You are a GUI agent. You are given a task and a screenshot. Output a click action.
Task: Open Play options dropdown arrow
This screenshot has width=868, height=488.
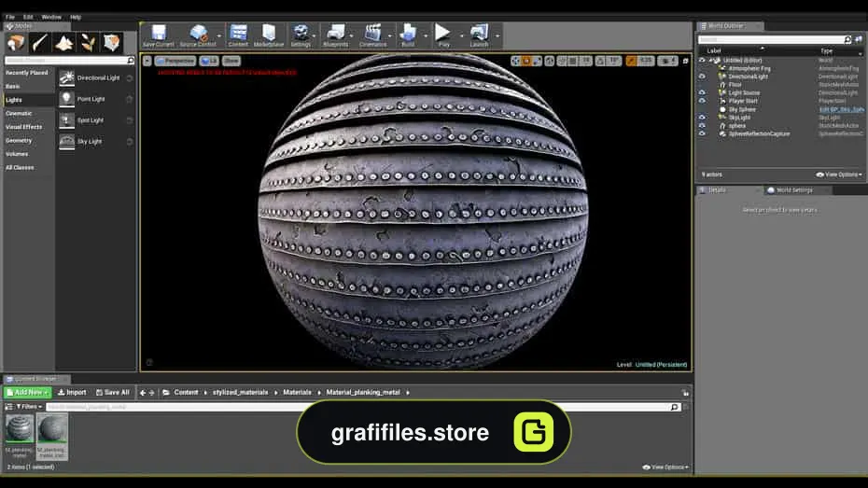(461, 36)
